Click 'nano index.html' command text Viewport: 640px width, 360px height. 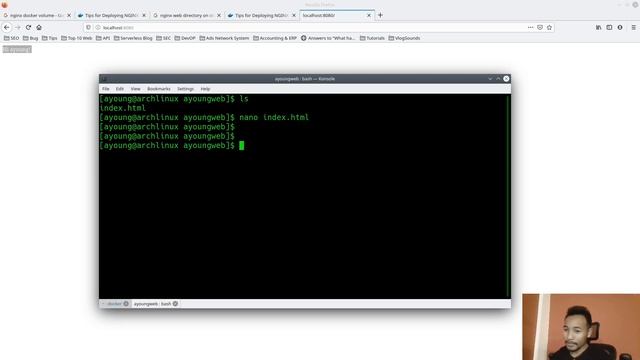(x=274, y=118)
